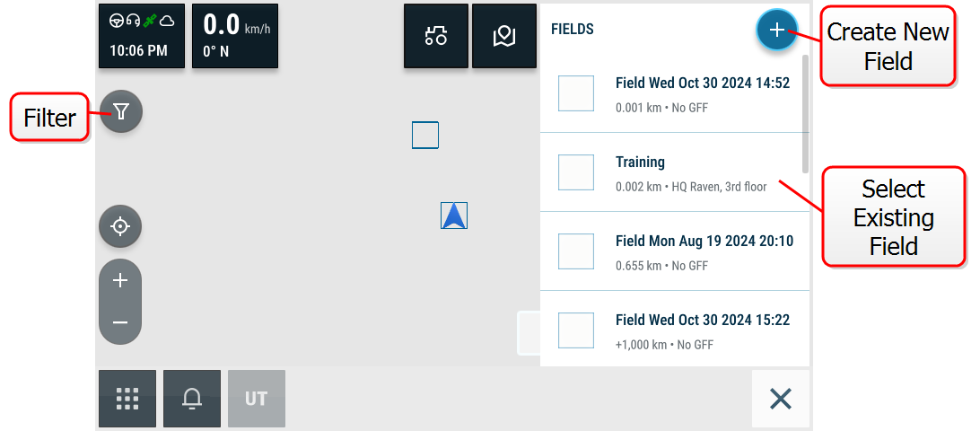
Task: Open the app grid menu
Action: pyautogui.click(x=127, y=399)
